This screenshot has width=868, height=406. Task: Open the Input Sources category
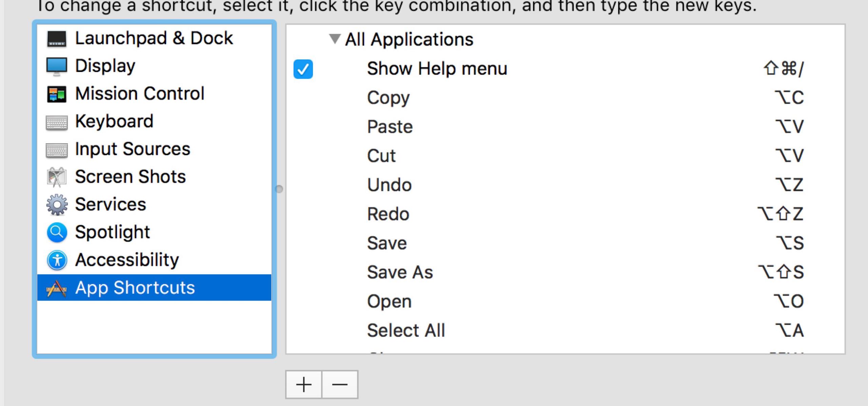[132, 149]
